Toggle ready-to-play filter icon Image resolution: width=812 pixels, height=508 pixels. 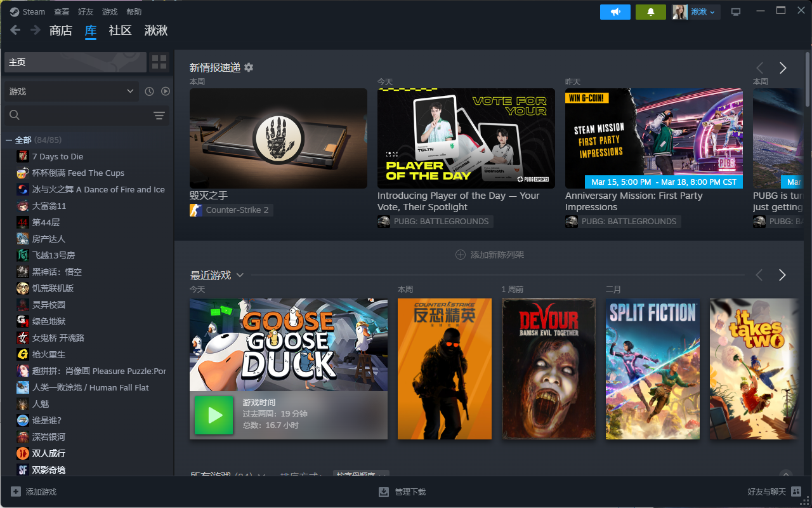point(166,91)
